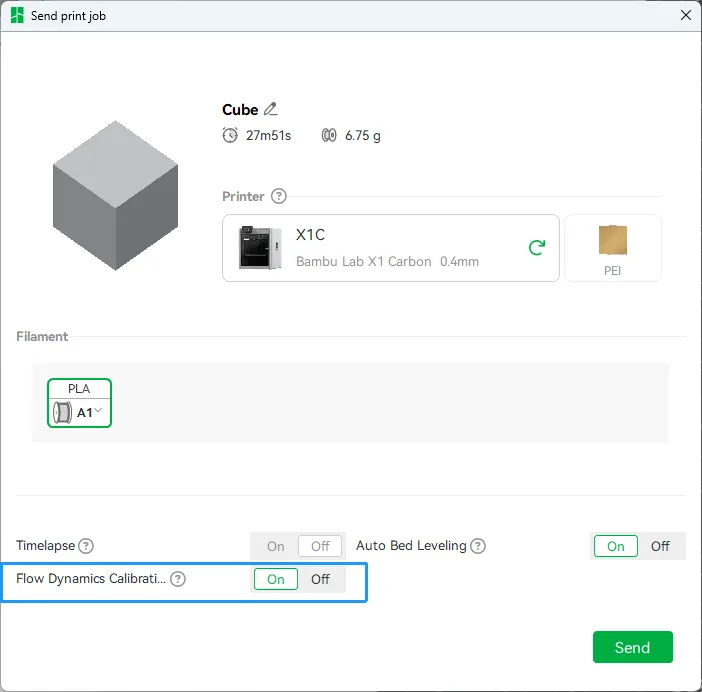Click the filament spool icon in PLA slot
Screen dimensions: 702x692
62,412
